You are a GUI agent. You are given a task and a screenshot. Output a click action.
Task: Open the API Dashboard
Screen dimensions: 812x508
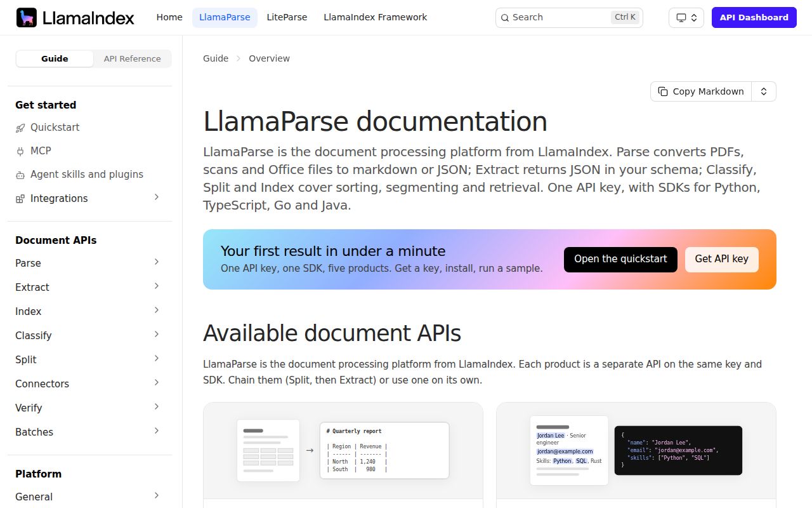point(754,18)
